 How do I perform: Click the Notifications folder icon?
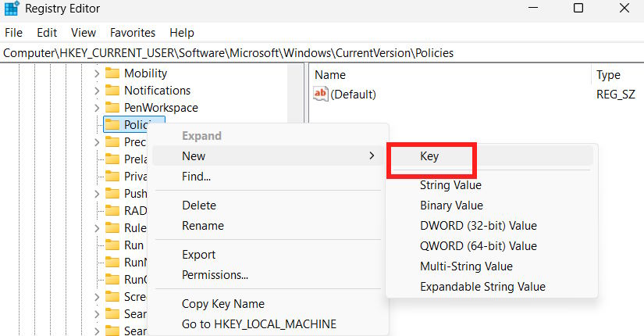click(112, 91)
